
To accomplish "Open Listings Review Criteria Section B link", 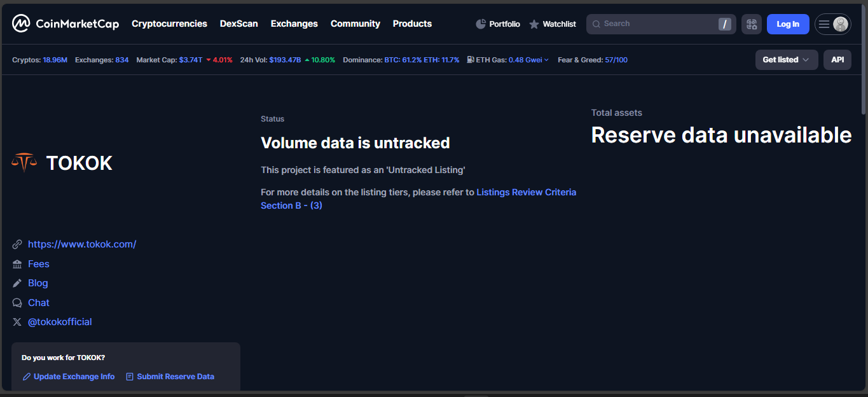I will click(418, 198).
